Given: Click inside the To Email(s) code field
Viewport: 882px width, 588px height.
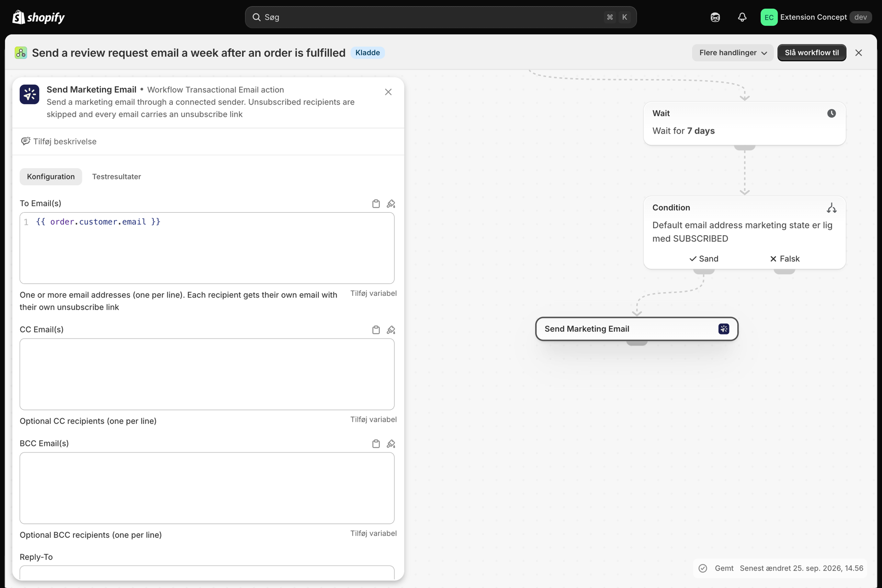Looking at the screenshot, I should (x=207, y=248).
